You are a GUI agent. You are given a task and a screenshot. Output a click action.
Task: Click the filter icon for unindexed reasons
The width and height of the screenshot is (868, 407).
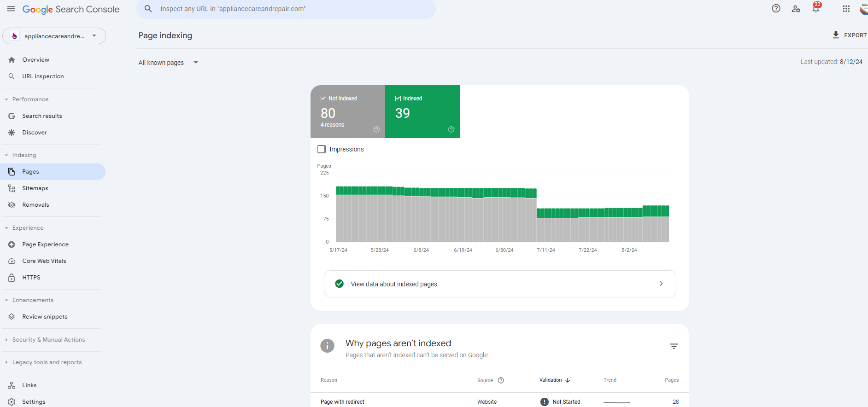pyautogui.click(x=674, y=346)
